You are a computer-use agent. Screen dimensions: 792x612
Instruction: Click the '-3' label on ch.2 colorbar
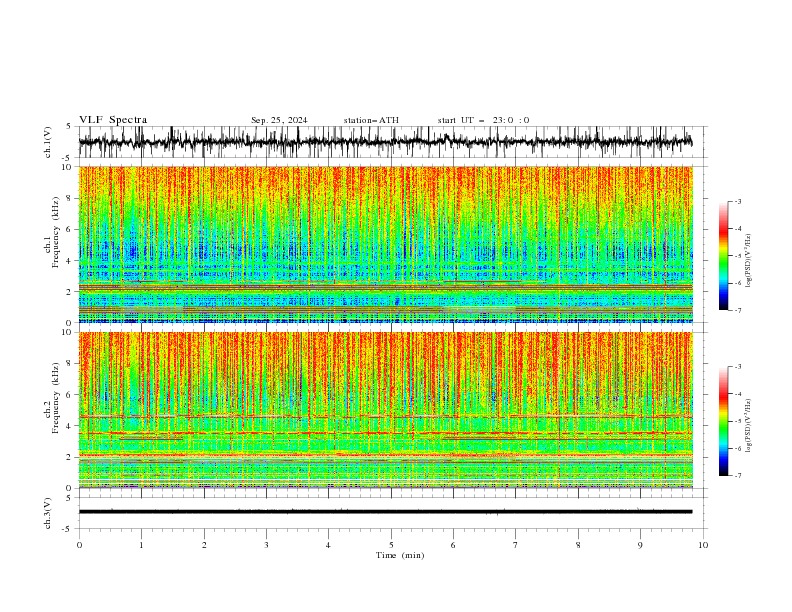point(737,367)
